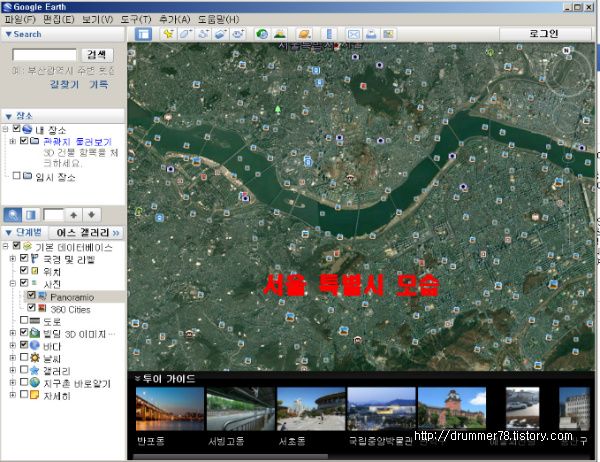Enable the 지구촌 바로알기 checkbox
This screenshot has height=462, width=600.
[x=24, y=382]
